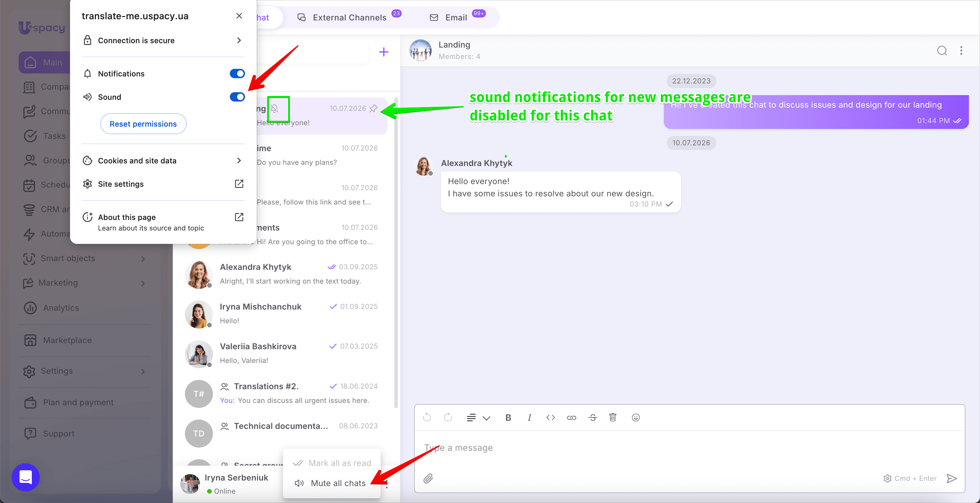Select Mute all chats menu option

331,483
